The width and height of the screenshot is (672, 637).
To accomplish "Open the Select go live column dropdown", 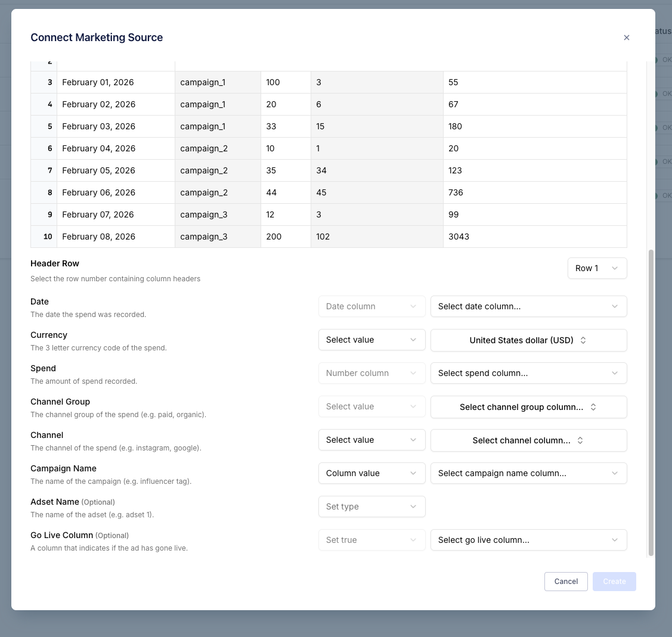I will click(x=528, y=540).
